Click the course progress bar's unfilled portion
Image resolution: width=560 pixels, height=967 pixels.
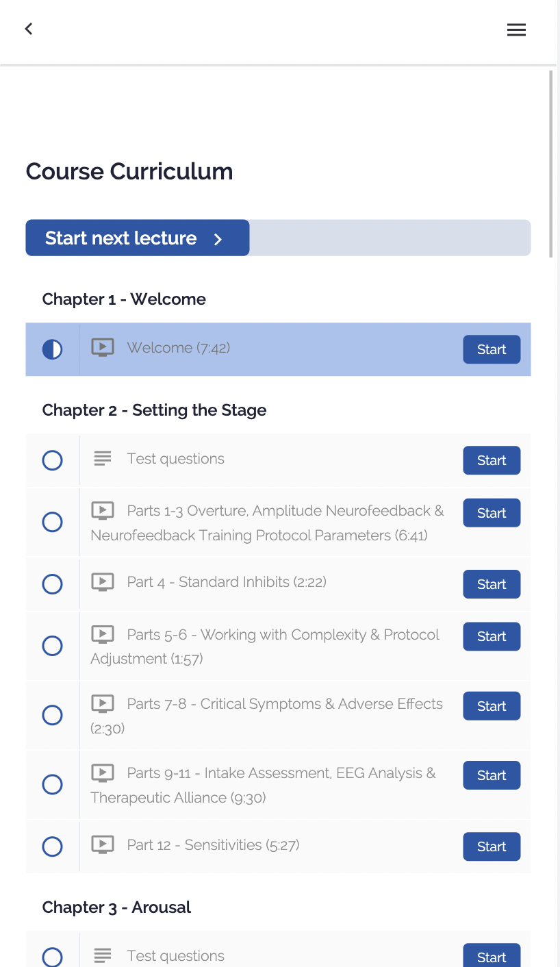tap(390, 238)
